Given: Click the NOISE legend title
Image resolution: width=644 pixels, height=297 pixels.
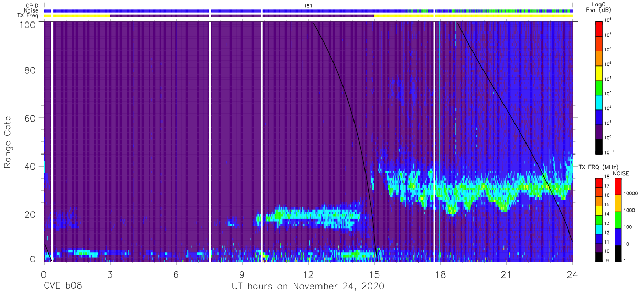Looking at the screenshot, I should pyautogui.click(x=621, y=173).
